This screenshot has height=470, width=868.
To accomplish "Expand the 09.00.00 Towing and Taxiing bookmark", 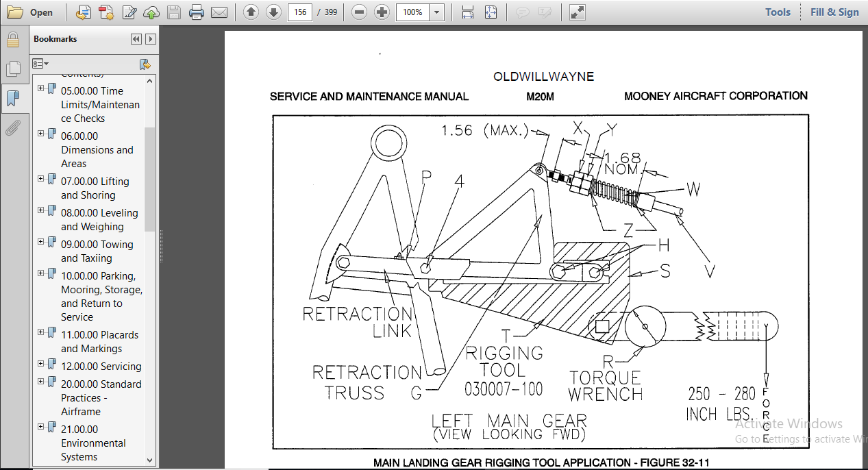I will coord(41,242).
